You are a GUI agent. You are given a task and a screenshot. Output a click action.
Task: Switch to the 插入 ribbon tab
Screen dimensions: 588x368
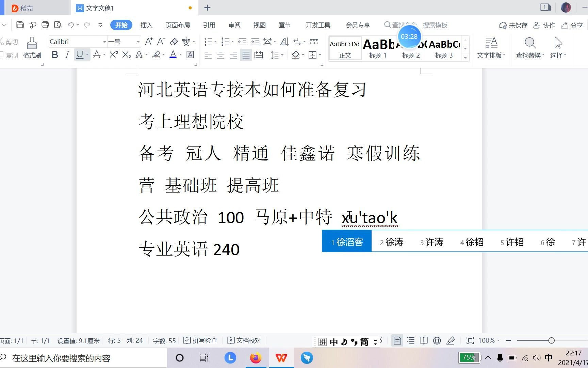tap(146, 25)
